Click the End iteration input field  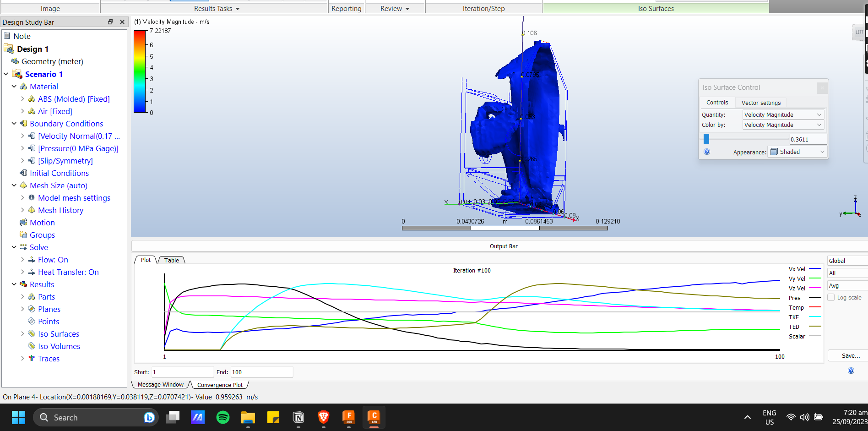[261, 372]
